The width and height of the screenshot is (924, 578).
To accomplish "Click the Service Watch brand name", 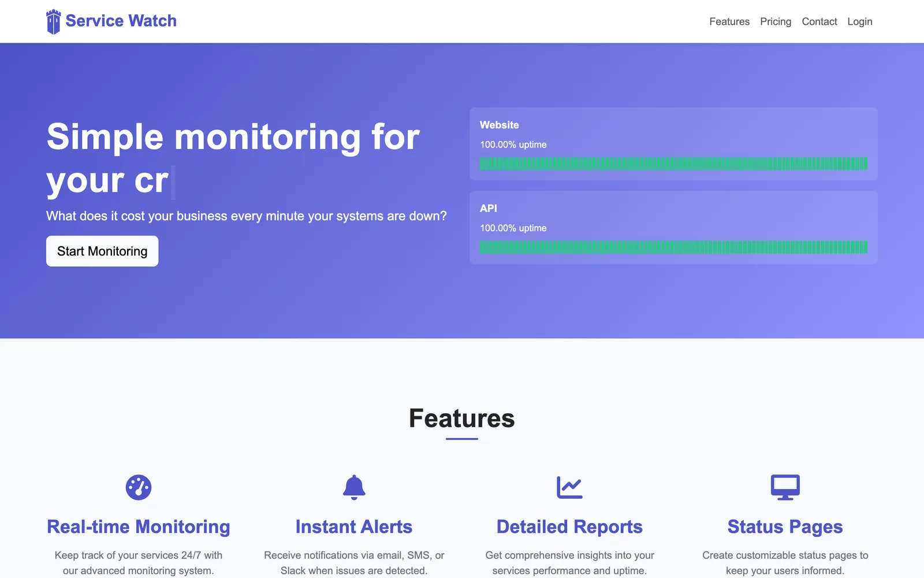I will click(121, 21).
